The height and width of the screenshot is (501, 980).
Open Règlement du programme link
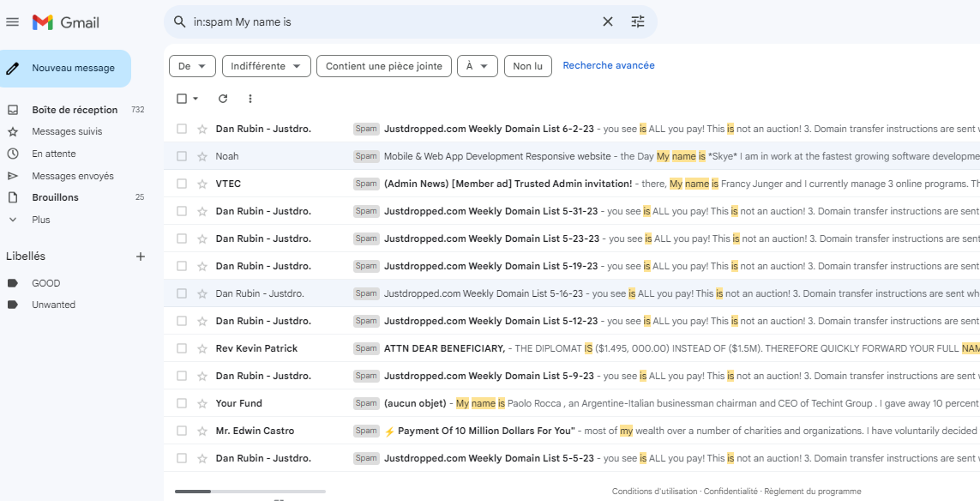pos(813,492)
